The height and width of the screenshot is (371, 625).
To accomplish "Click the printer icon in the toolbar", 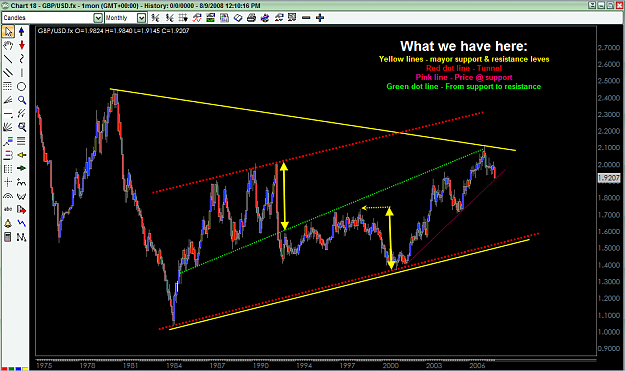I will pyautogui.click(x=251, y=18).
